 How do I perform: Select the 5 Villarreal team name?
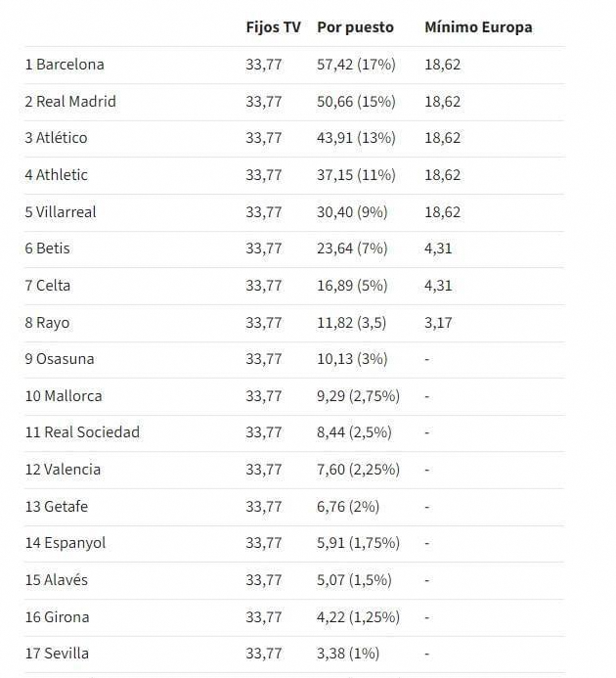click(61, 212)
